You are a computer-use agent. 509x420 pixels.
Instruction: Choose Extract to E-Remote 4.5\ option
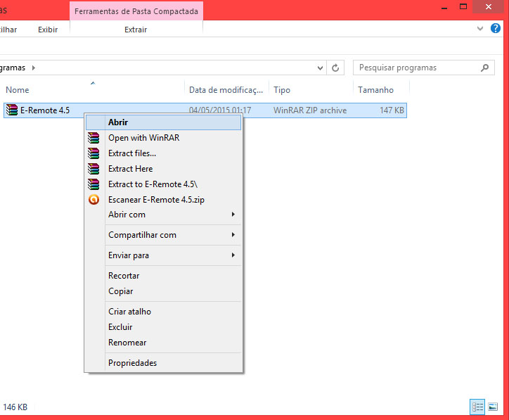point(148,184)
